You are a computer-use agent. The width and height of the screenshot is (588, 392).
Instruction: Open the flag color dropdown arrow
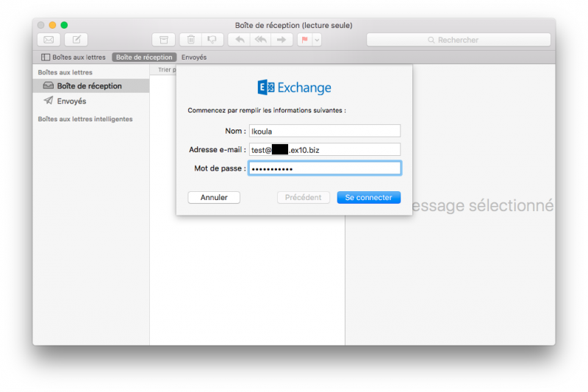click(x=317, y=40)
